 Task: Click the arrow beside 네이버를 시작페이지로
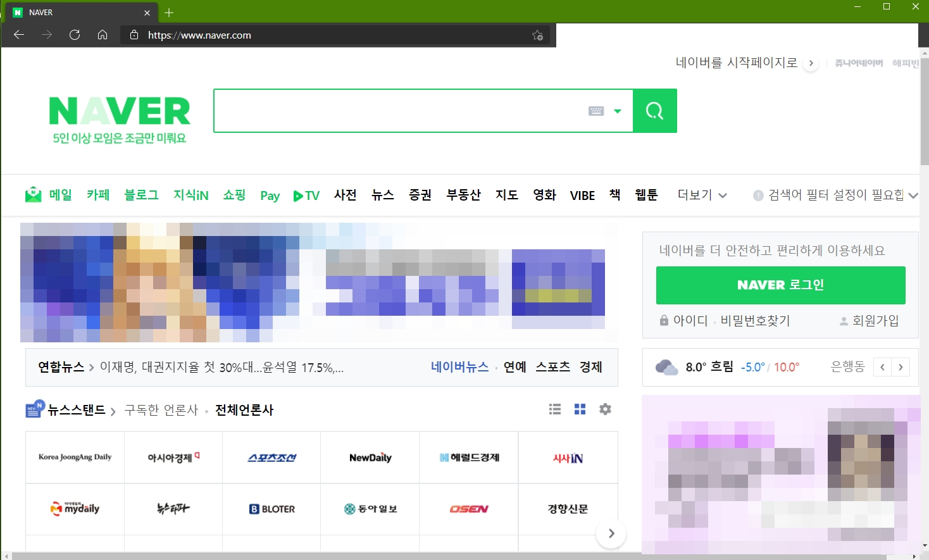tap(811, 63)
